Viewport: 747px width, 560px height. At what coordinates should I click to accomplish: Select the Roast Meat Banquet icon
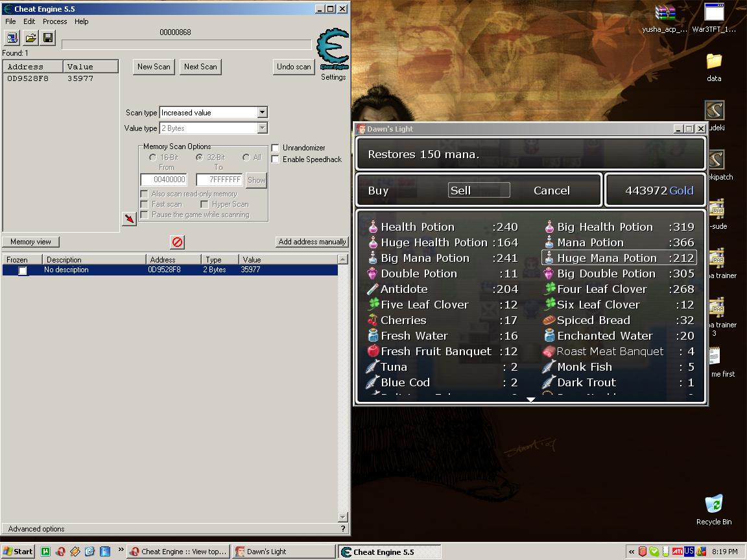(549, 351)
